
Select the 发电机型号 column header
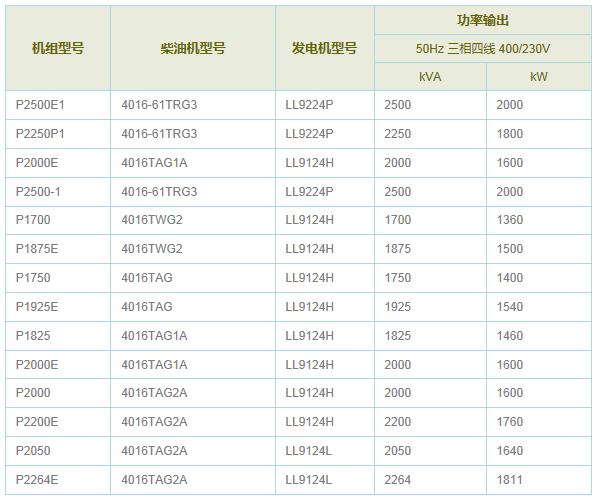coord(324,48)
